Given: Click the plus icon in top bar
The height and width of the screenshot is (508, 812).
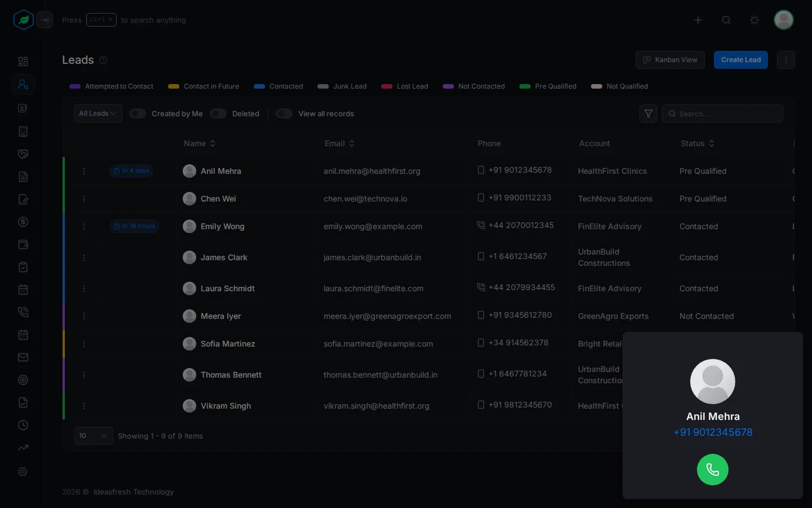Looking at the screenshot, I should tap(698, 20).
